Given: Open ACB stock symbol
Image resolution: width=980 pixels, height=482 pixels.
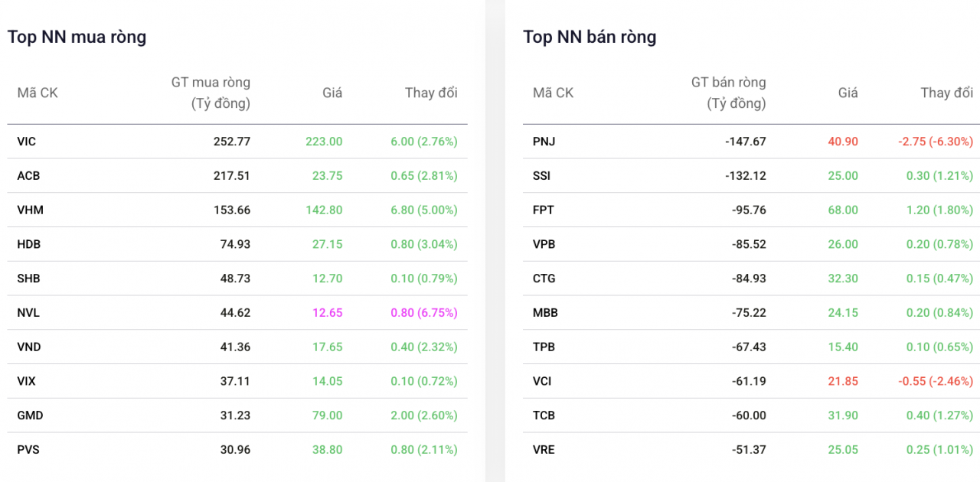Looking at the screenshot, I should 28,176.
